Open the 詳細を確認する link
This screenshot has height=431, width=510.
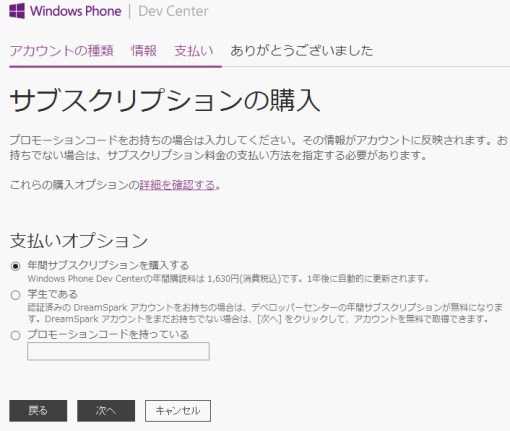point(177,185)
